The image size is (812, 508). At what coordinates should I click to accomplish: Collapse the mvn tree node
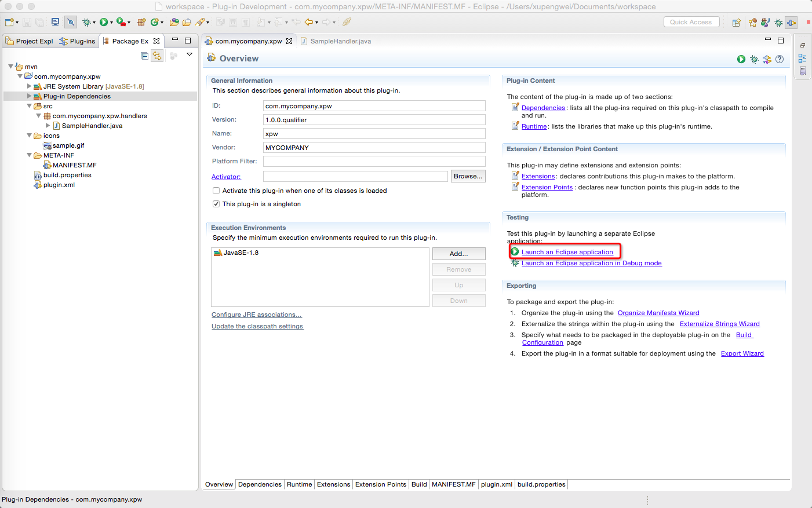point(10,67)
